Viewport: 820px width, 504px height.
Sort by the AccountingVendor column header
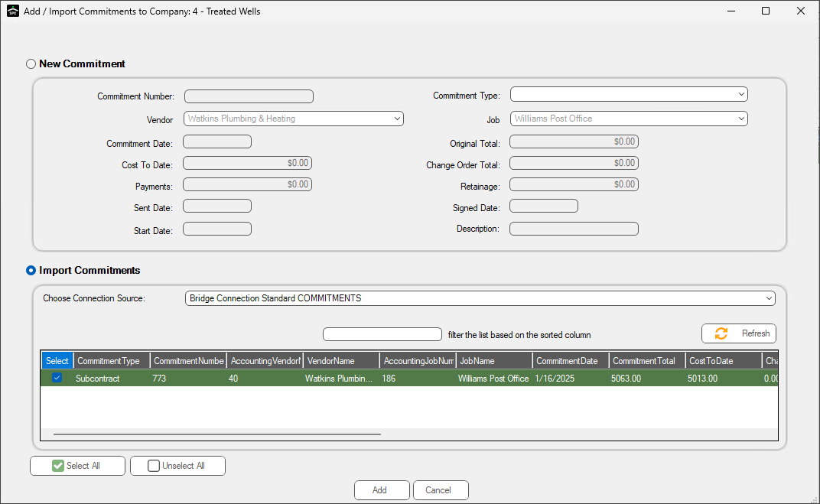coord(265,361)
